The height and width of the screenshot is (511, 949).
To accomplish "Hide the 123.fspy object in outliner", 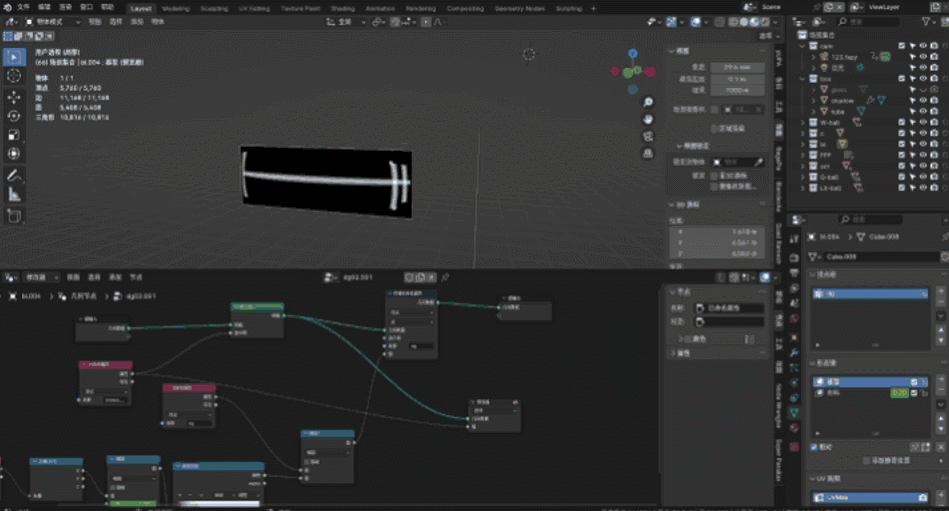I will coord(923,57).
